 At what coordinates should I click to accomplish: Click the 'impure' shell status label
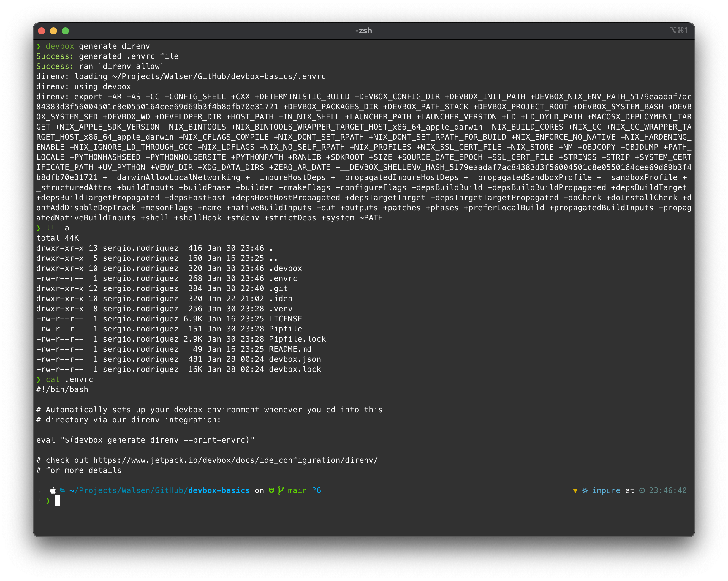[x=607, y=490]
